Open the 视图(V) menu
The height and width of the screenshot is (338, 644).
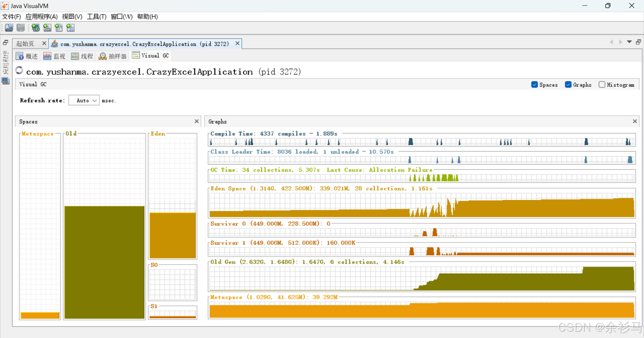click(72, 16)
